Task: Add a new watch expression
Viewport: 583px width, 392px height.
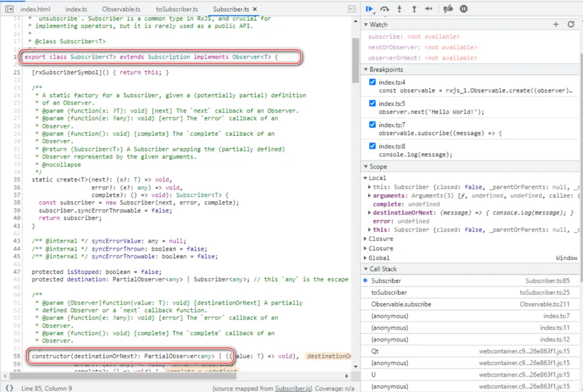Action: click(x=556, y=24)
